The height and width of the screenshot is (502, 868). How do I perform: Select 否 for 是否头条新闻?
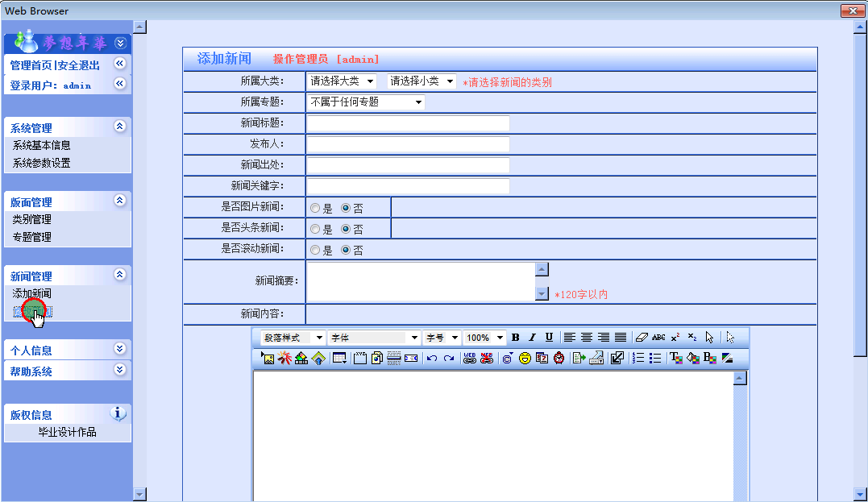pos(346,229)
